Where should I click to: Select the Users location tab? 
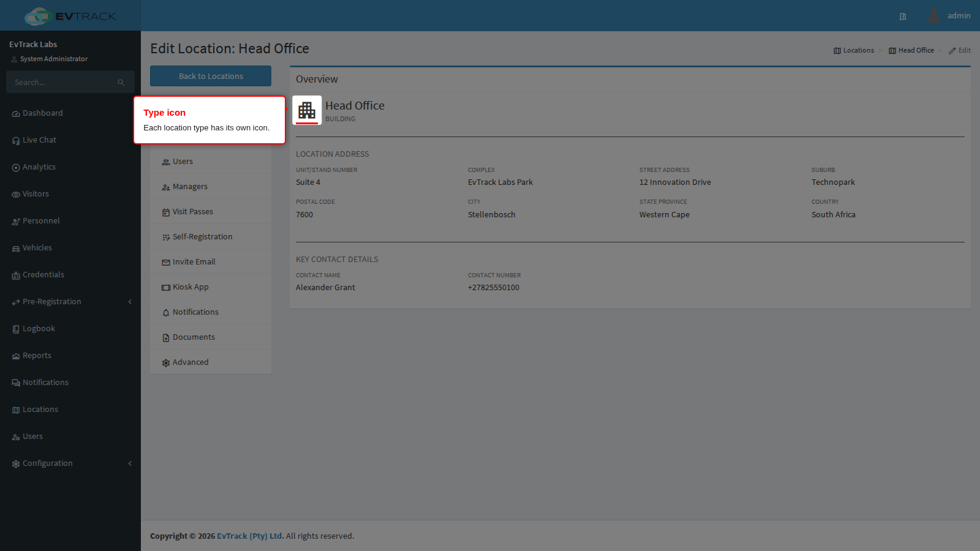211,162
